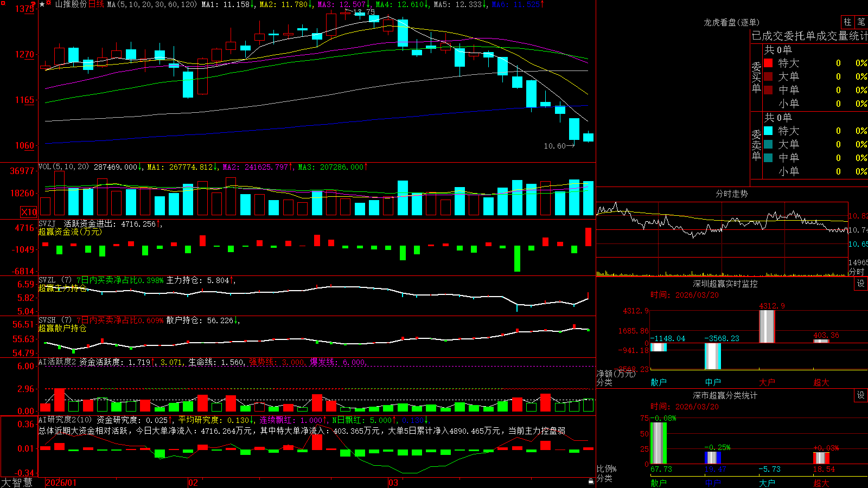Image resolution: width=868 pixels, height=488 pixels.
Task: Click the -1148.04 散户 bar in 实时监控
Action: click(x=658, y=347)
